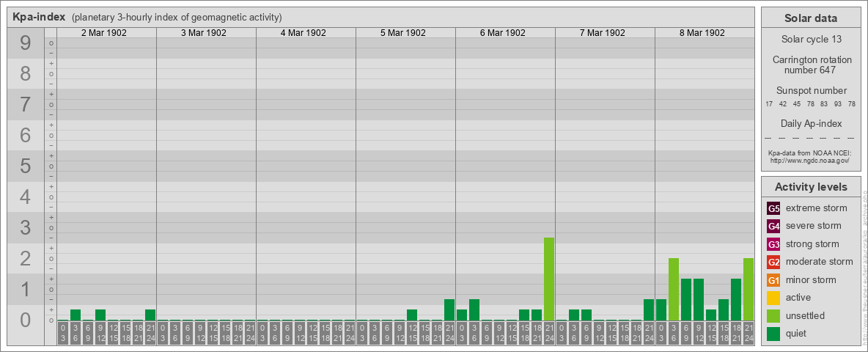
Task: Click the quiet bar for 5 Mar 21-24
Action: pos(449,310)
